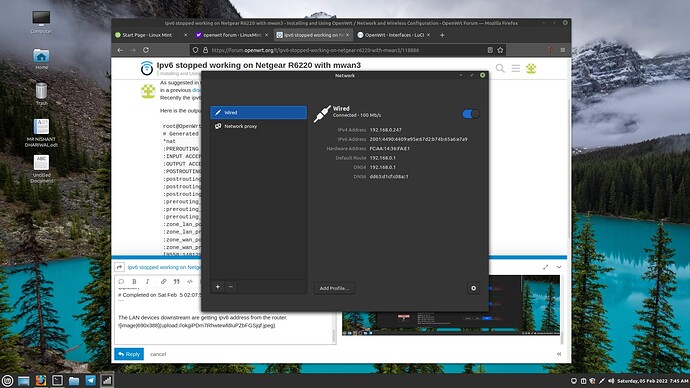690x388 pixels.
Task: Insert hyperlink in reply editor
Action: 163,282
